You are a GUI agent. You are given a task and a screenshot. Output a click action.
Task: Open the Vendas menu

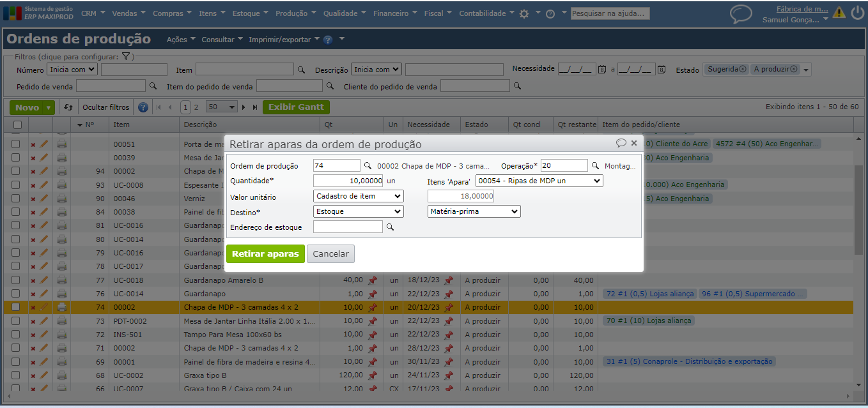129,13
